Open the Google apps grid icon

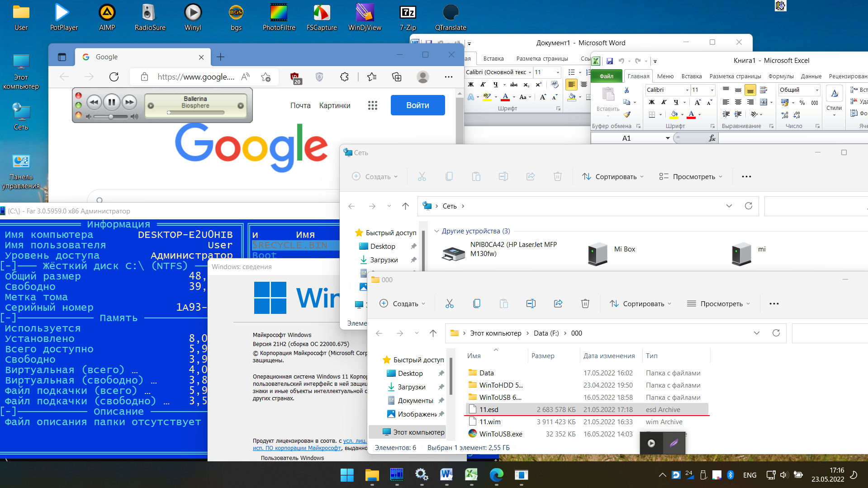[x=372, y=105]
